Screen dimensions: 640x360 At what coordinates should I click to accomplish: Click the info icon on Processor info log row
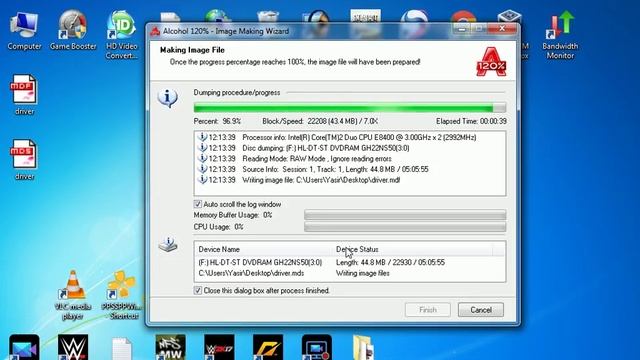pos(202,137)
